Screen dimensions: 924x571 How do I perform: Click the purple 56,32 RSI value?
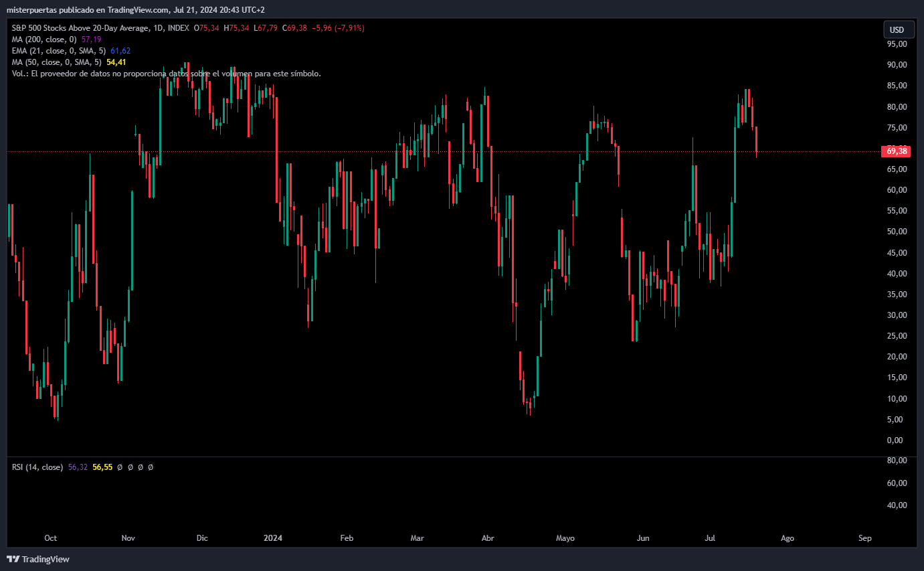point(78,467)
